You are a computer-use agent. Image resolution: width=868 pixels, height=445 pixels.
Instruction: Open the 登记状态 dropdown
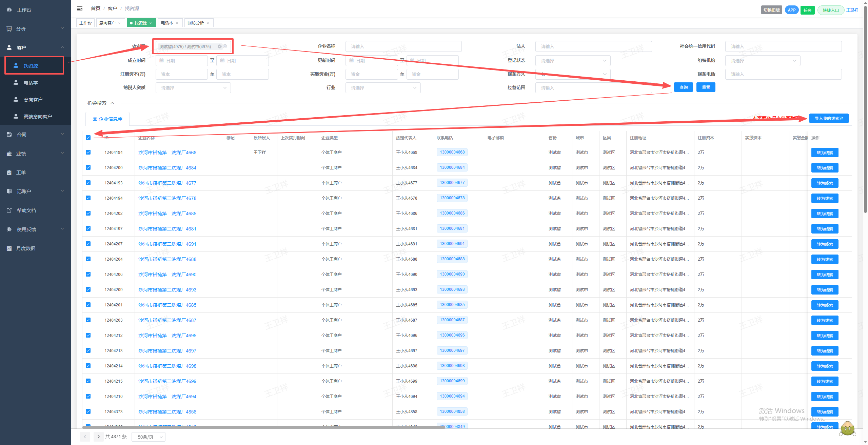click(573, 61)
